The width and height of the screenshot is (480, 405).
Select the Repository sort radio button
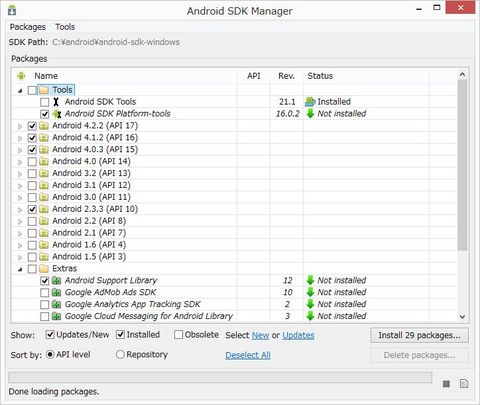(x=120, y=354)
